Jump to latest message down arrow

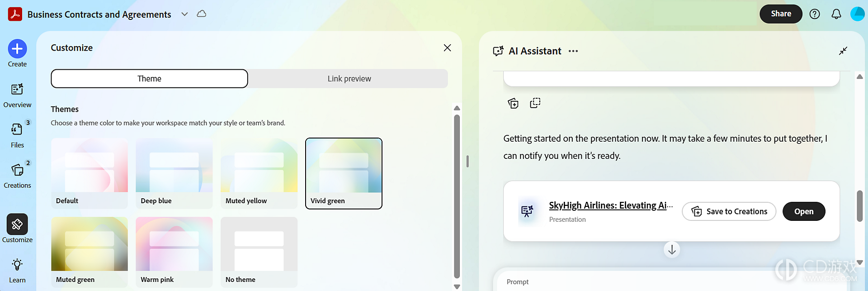(672, 250)
